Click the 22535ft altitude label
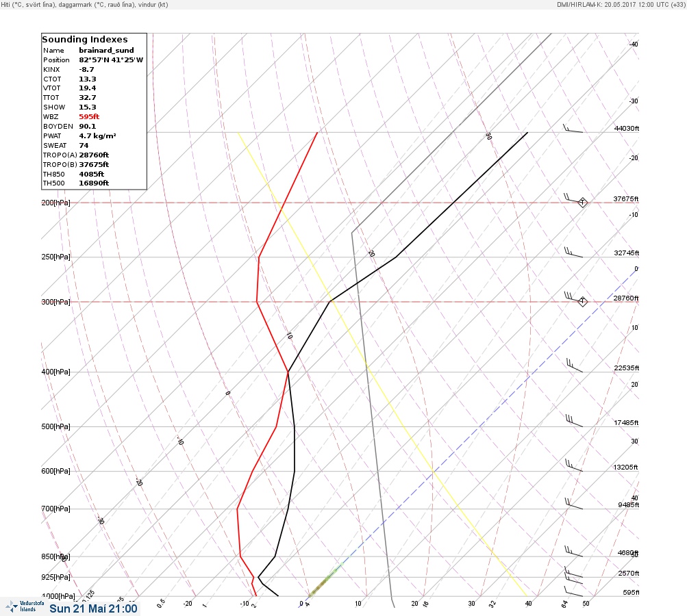The height and width of the screenshot is (616, 687). click(627, 368)
